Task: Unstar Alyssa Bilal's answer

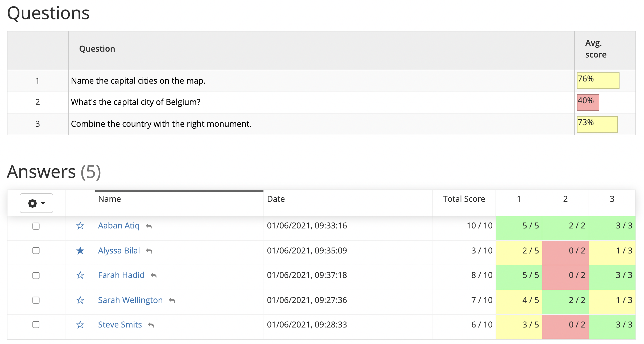Action: pos(80,251)
